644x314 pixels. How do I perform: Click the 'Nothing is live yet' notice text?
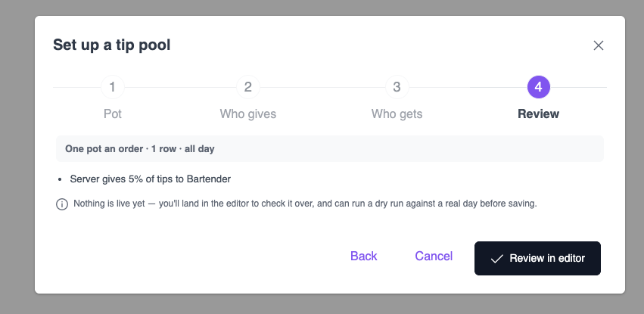(x=305, y=204)
